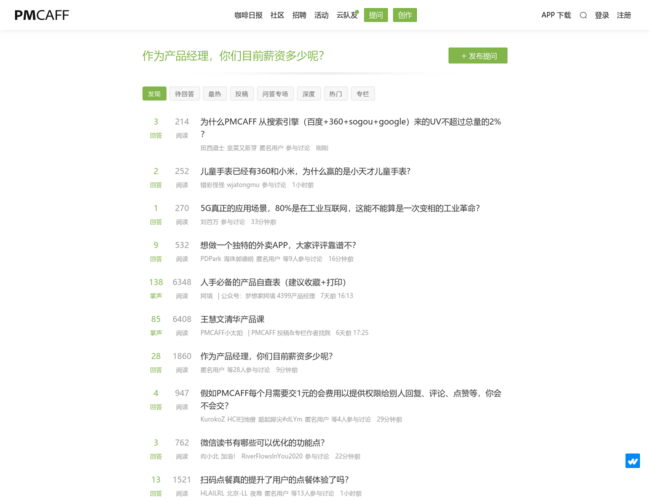
Task: Click the 13 回答 count
Action: 156,480
